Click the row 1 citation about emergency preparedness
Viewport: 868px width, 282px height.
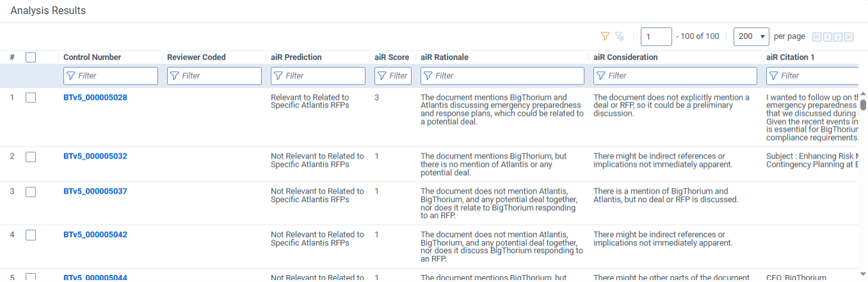[812, 118]
